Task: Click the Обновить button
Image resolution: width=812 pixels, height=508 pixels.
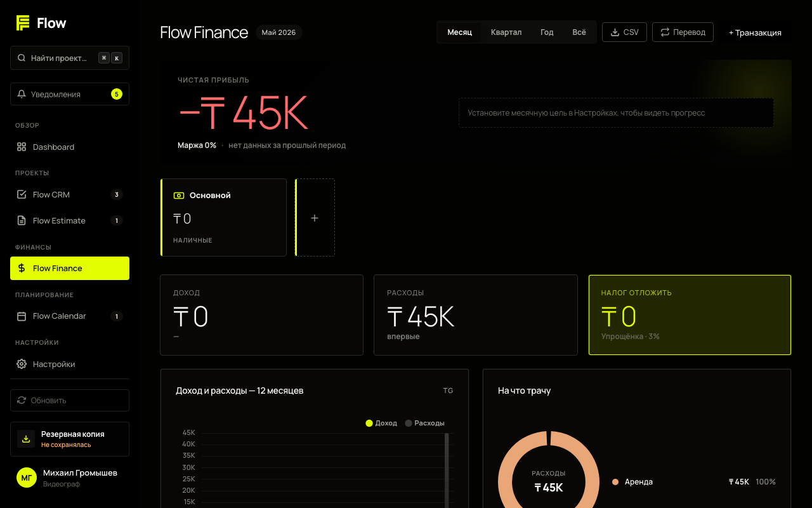Action: (70, 400)
